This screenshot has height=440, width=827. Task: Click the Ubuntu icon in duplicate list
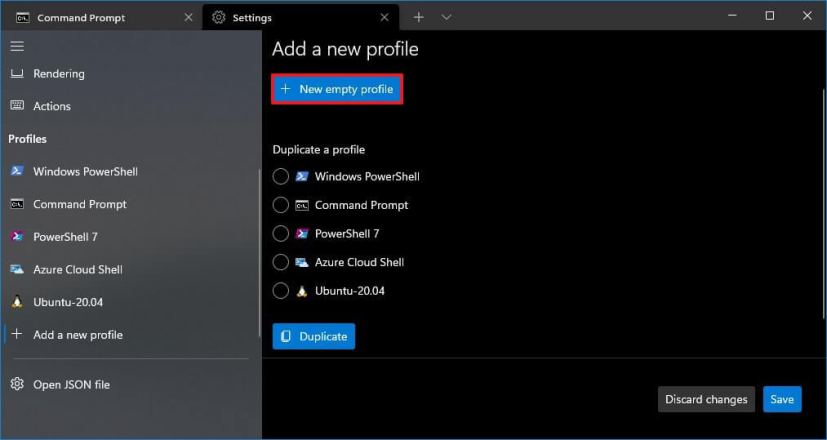302,291
